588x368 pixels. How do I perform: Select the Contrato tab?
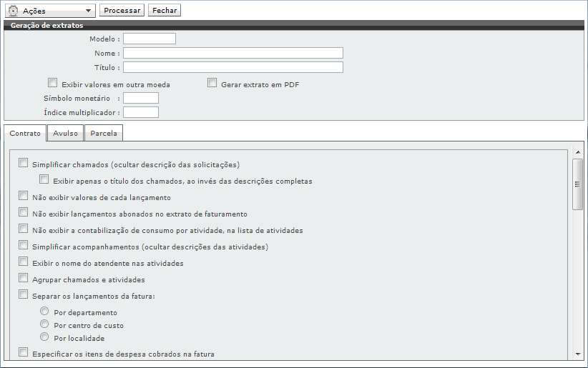pyautogui.click(x=25, y=133)
